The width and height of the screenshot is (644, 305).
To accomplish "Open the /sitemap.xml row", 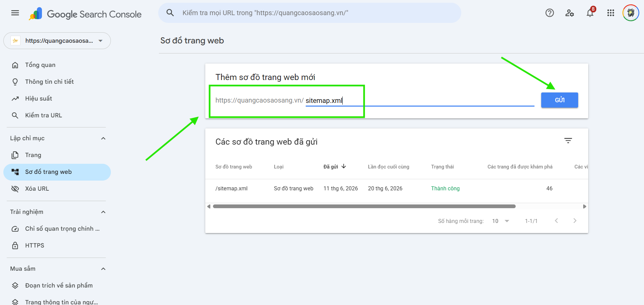I will pyautogui.click(x=396, y=188).
